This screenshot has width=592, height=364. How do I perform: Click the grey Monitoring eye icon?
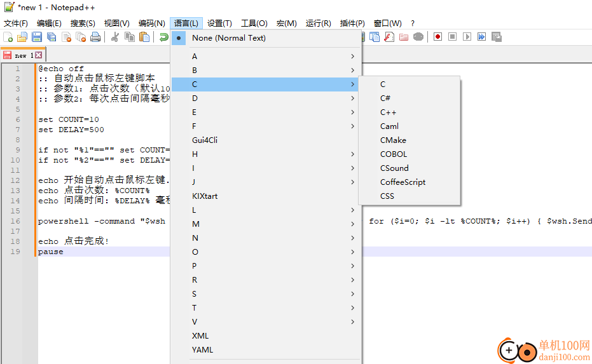coord(418,37)
